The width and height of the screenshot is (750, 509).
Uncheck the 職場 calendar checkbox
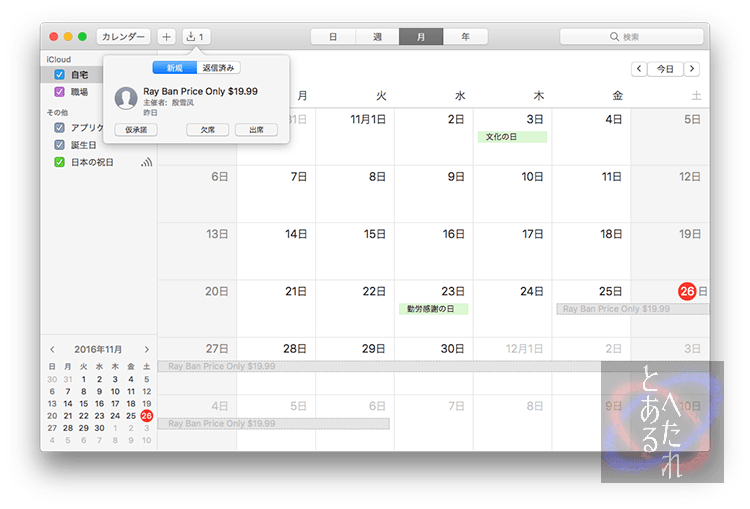(x=60, y=92)
